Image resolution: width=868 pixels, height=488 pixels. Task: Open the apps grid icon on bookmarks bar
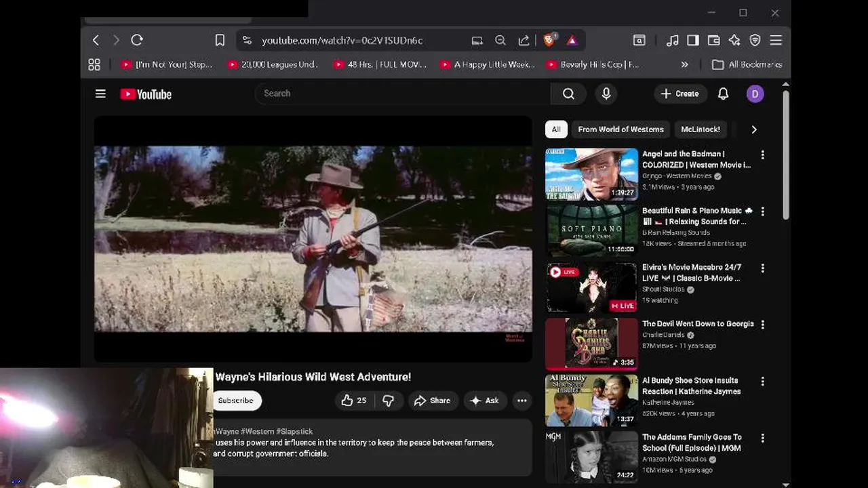94,64
